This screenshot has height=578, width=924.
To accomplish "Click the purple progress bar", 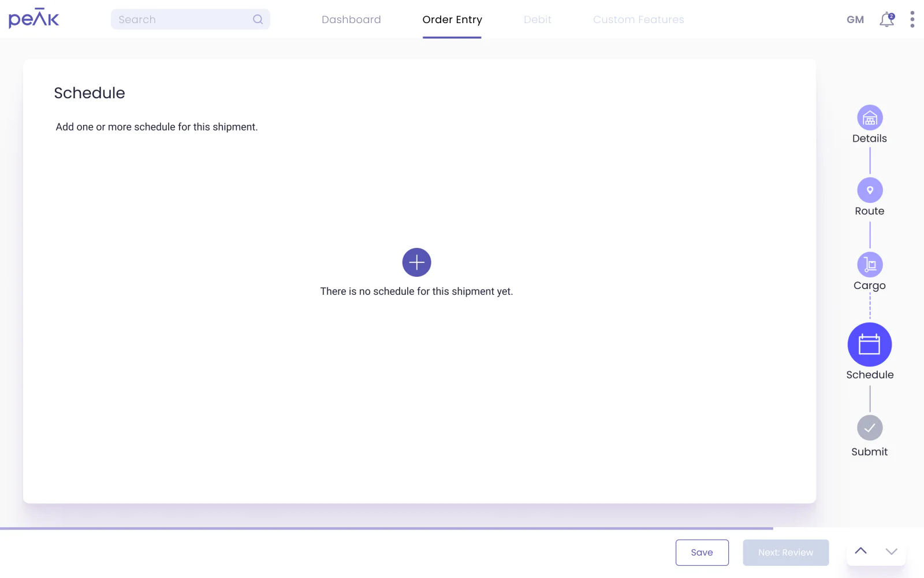I will point(386,528).
